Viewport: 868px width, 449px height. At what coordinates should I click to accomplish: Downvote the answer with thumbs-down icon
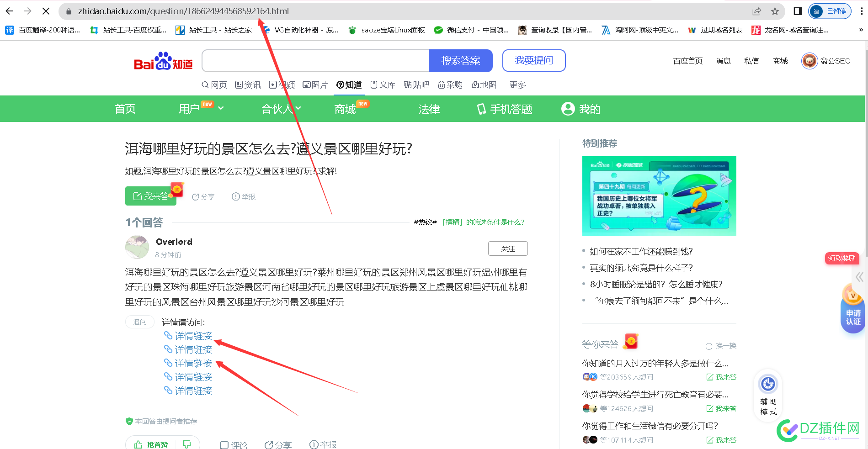tap(186, 444)
